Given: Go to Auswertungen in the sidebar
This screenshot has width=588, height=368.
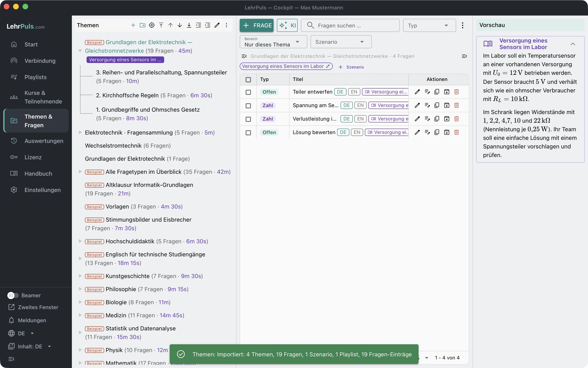Looking at the screenshot, I should tap(36, 141).
